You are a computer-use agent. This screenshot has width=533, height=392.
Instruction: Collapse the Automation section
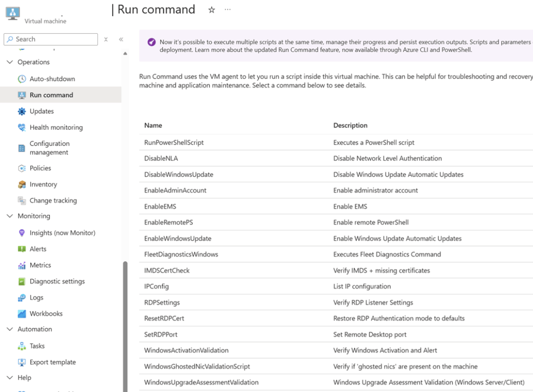(9, 329)
